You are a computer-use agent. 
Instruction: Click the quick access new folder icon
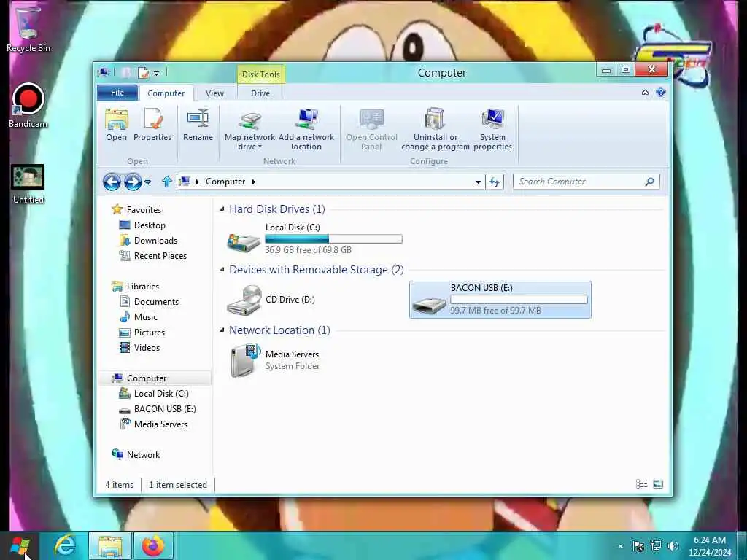[125, 73]
